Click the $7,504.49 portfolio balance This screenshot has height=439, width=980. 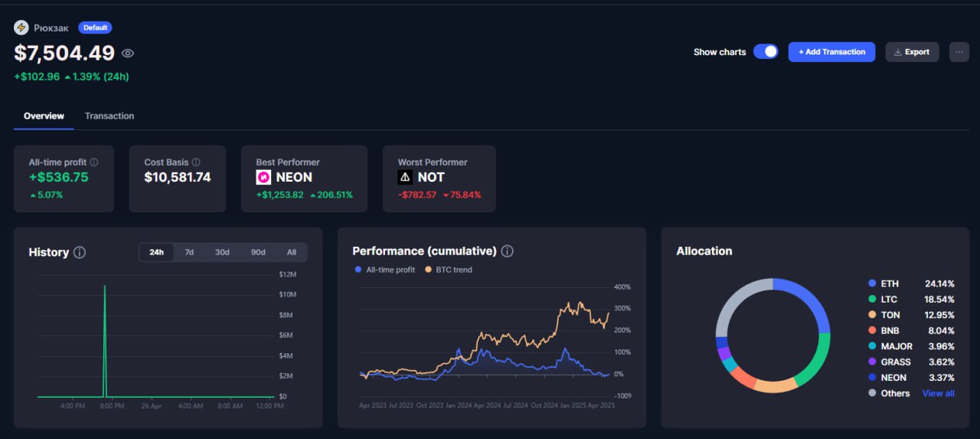point(64,53)
